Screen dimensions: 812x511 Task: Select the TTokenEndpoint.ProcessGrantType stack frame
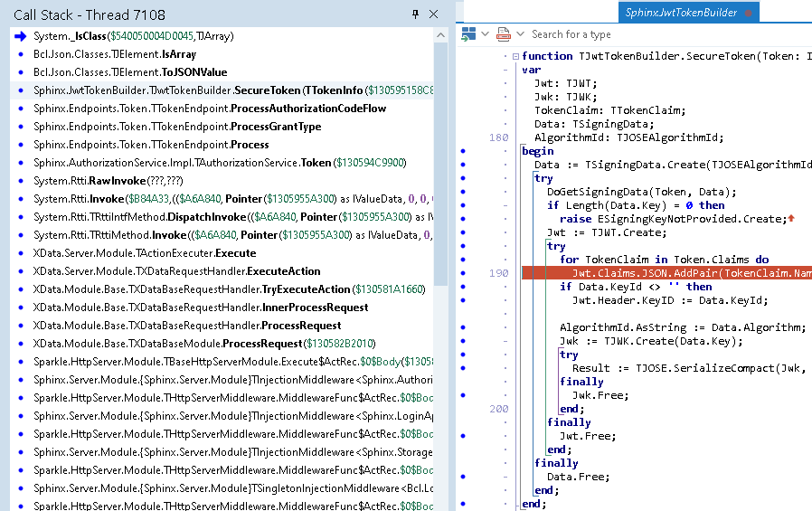[177, 127]
